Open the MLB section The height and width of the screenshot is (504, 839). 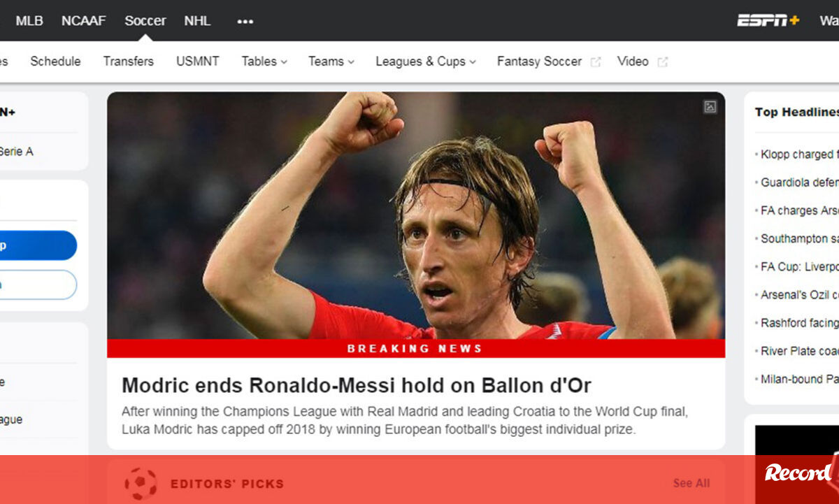(29, 20)
